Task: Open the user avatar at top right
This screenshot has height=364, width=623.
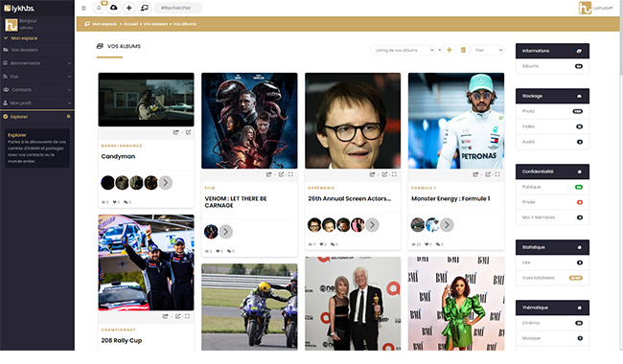Action: (585, 8)
